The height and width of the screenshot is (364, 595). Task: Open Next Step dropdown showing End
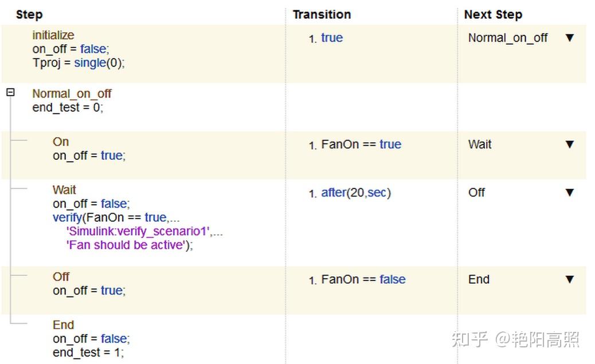click(569, 280)
